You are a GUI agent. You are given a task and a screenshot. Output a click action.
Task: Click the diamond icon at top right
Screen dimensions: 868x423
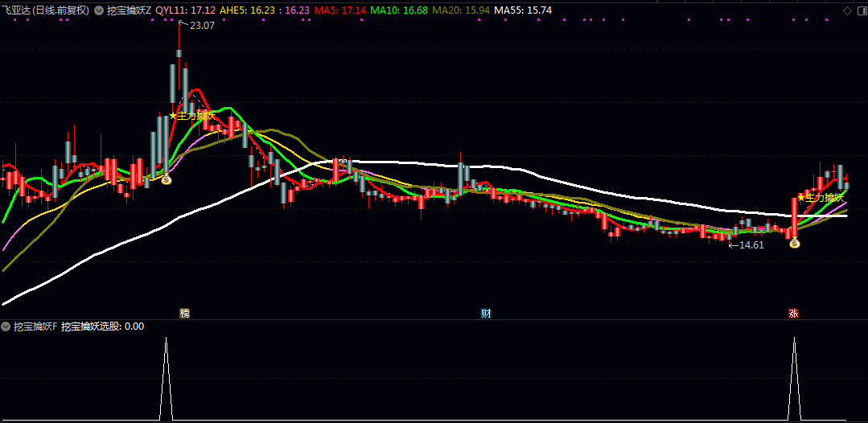coord(847,10)
